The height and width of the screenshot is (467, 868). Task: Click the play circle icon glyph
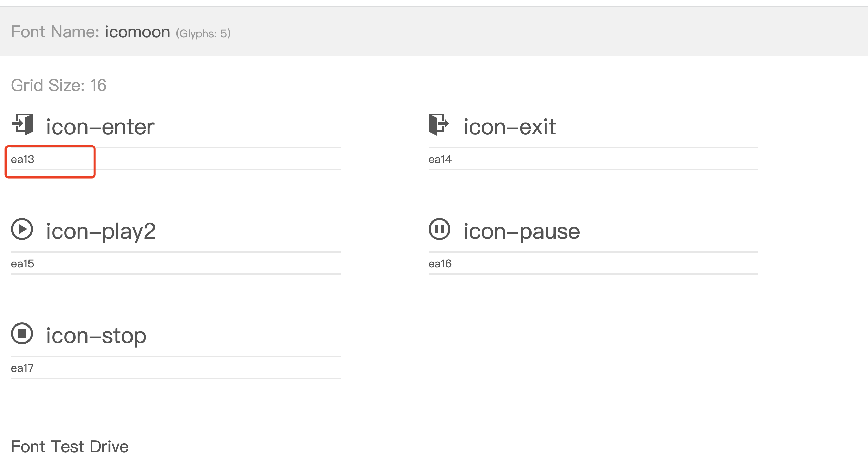[x=22, y=229]
